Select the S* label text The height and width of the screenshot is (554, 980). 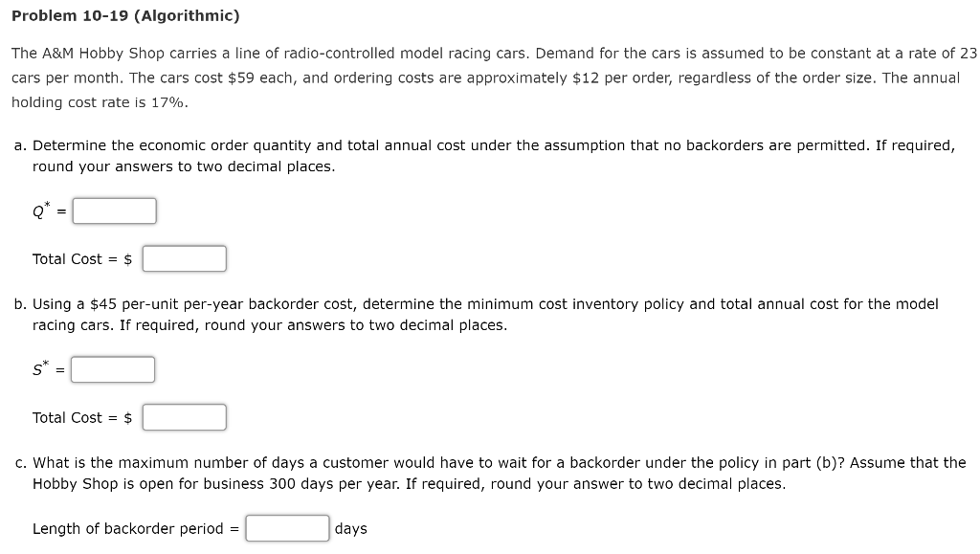(39, 369)
